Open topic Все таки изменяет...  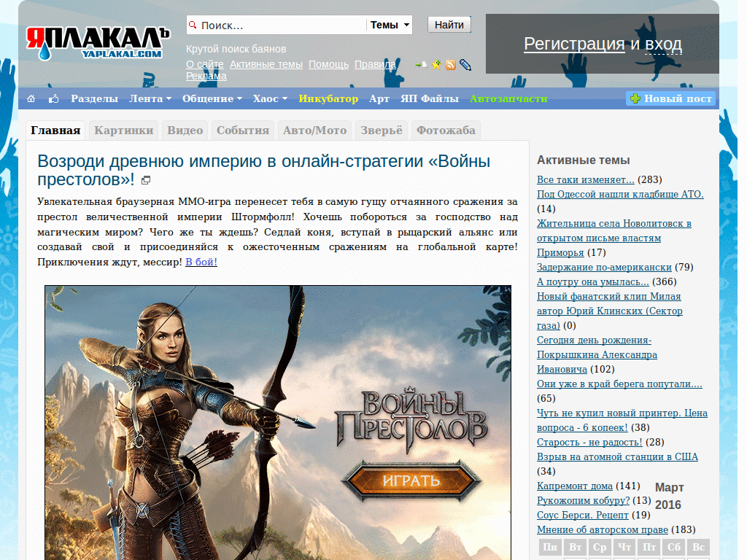(x=586, y=179)
